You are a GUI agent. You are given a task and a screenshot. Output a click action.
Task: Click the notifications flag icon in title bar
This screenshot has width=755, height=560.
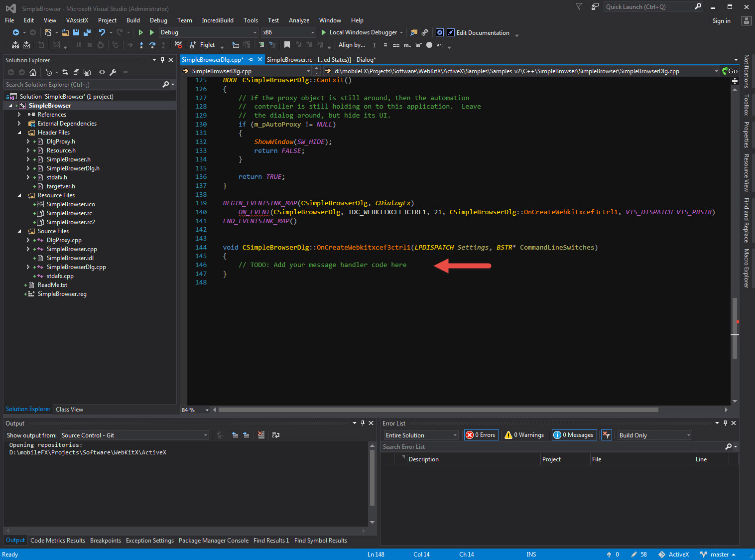579,6
